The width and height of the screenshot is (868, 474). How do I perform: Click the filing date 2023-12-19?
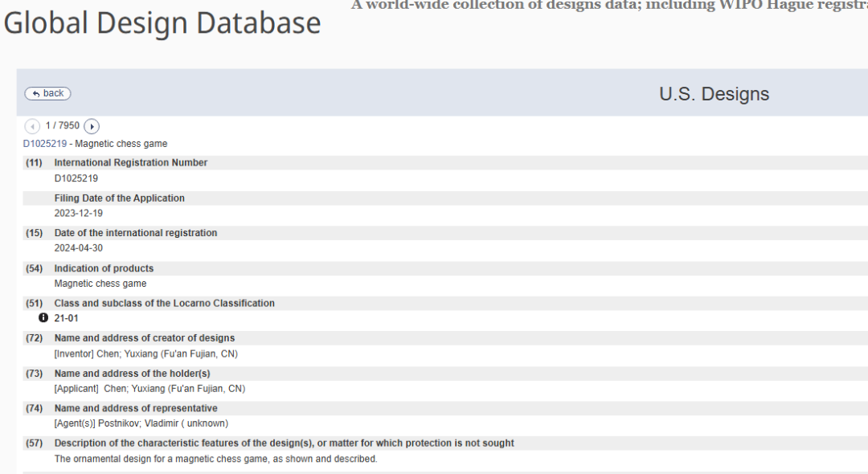[x=79, y=213]
